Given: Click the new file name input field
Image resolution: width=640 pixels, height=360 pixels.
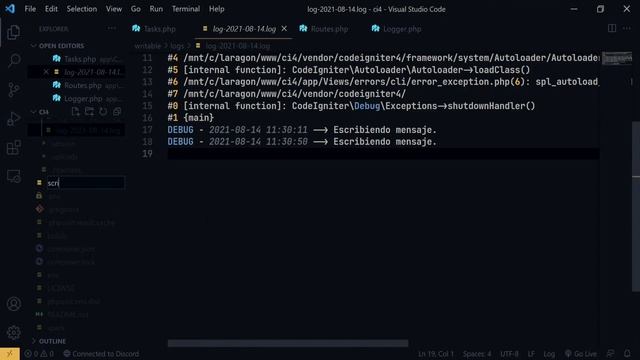Looking at the screenshot, I should pos(86,183).
